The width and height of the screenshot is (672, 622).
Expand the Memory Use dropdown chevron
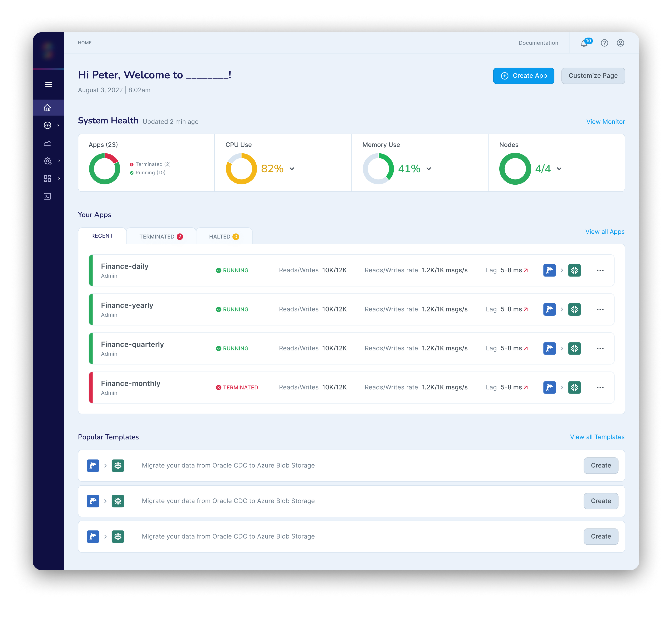(x=428, y=169)
